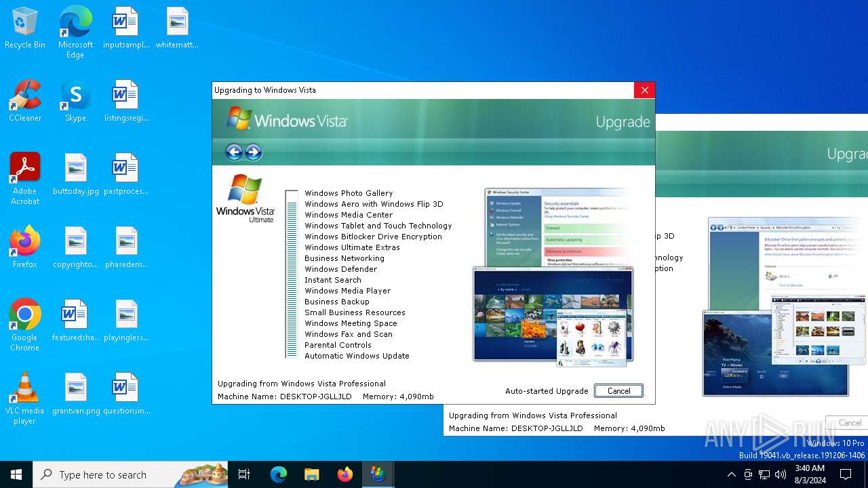Screen dimensions: 868x488
Task: Open File Explorer from taskbar
Action: coord(311,474)
